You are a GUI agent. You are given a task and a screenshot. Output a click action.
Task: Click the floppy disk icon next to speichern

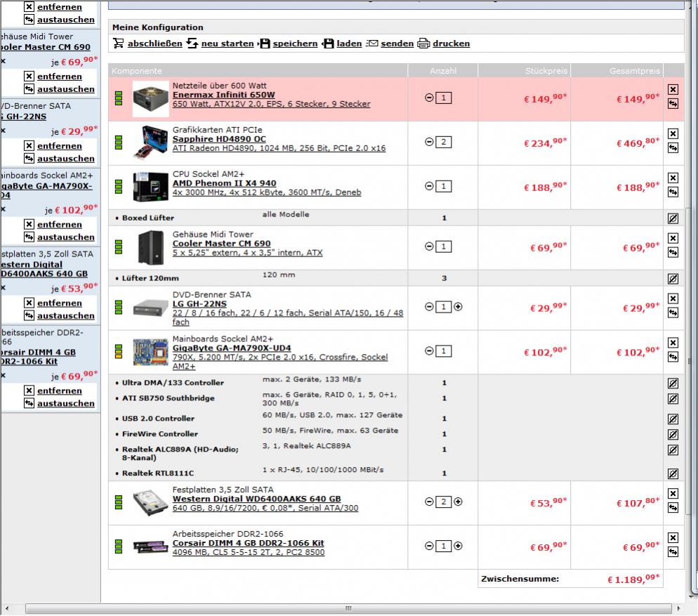(265, 44)
